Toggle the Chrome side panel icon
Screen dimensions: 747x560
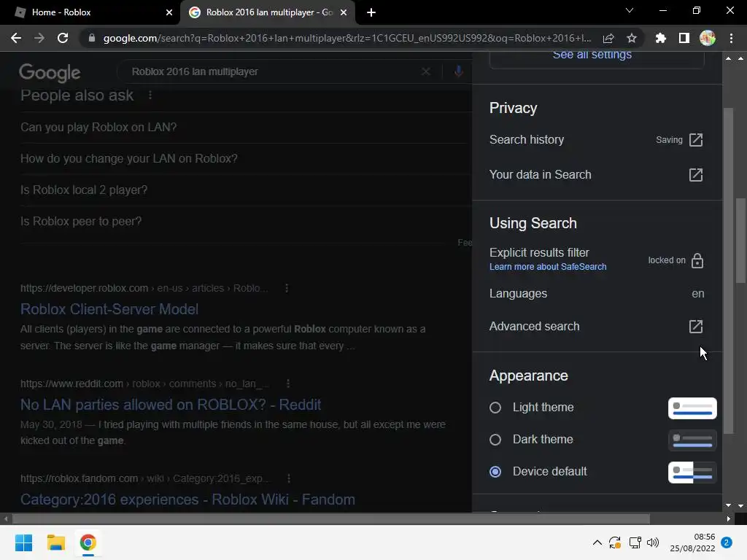coord(684,38)
